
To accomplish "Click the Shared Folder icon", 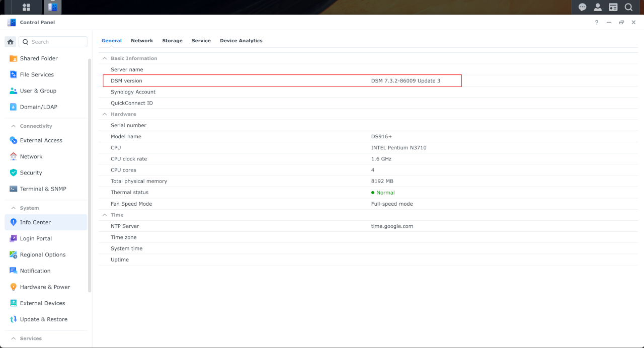I will (x=14, y=58).
